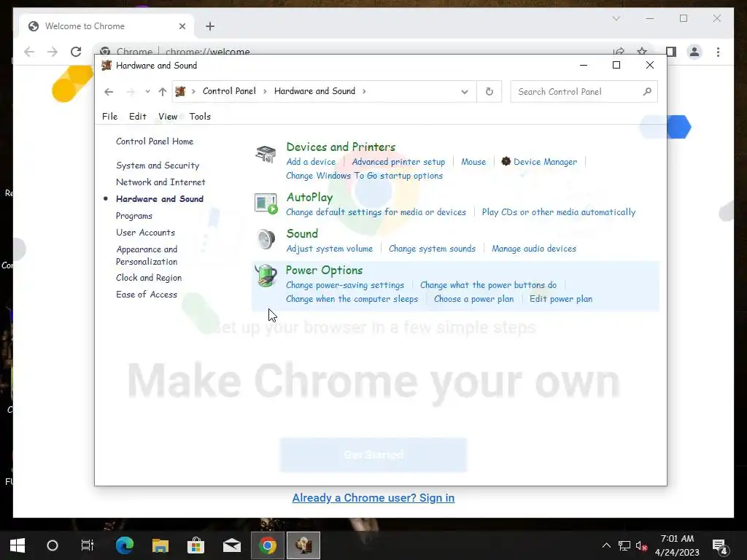Screen dimensions: 747x560
Task: Click the Control Panel icon in address bar
Action: [x=180, y=91]
